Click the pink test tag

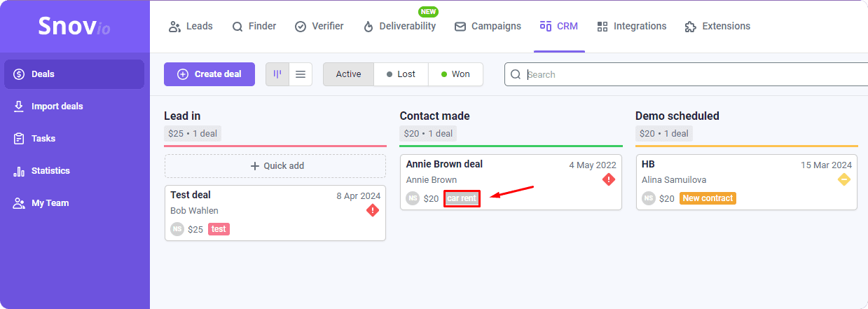[x=219, y=229]
